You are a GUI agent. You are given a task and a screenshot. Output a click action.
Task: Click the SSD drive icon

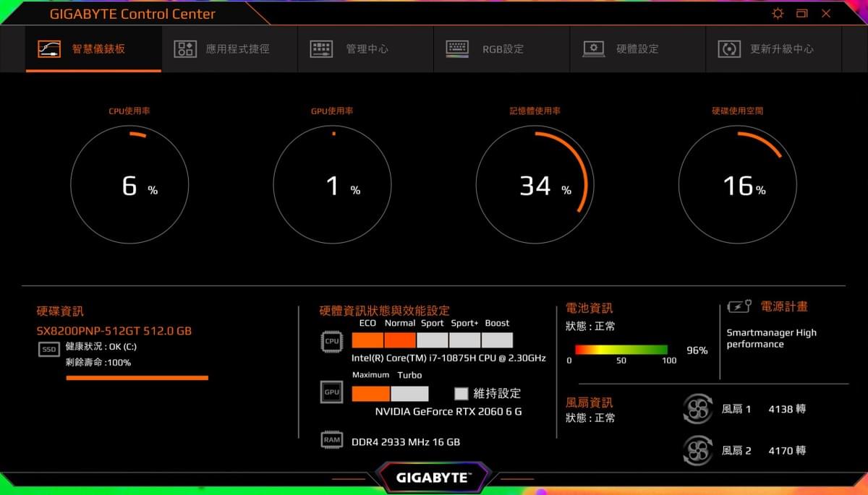pos(48,350)
